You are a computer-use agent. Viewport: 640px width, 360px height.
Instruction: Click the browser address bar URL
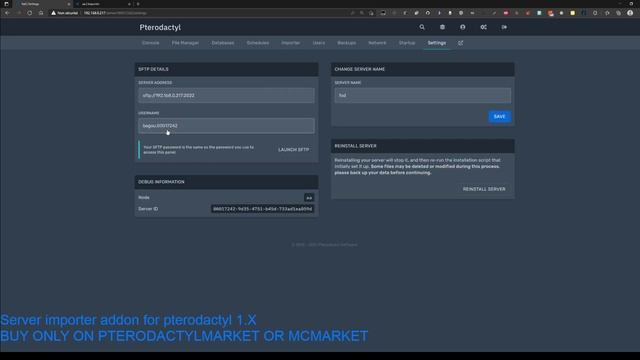tap(115, 13)
